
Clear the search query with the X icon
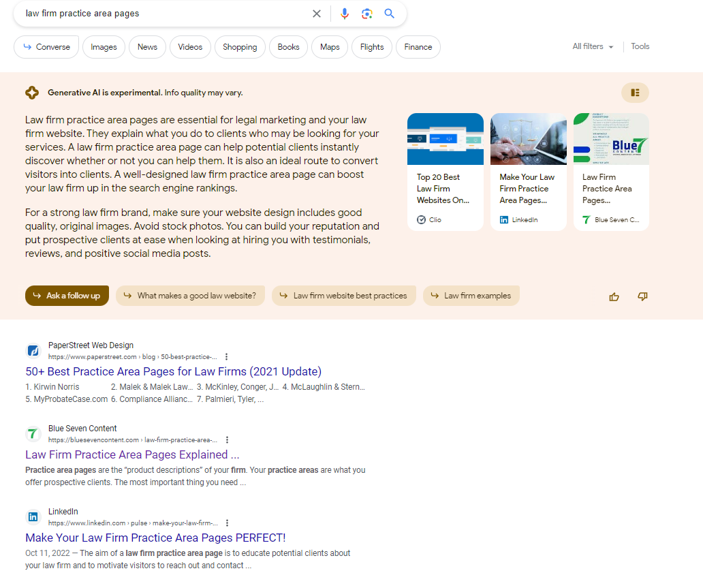point(317,14)
